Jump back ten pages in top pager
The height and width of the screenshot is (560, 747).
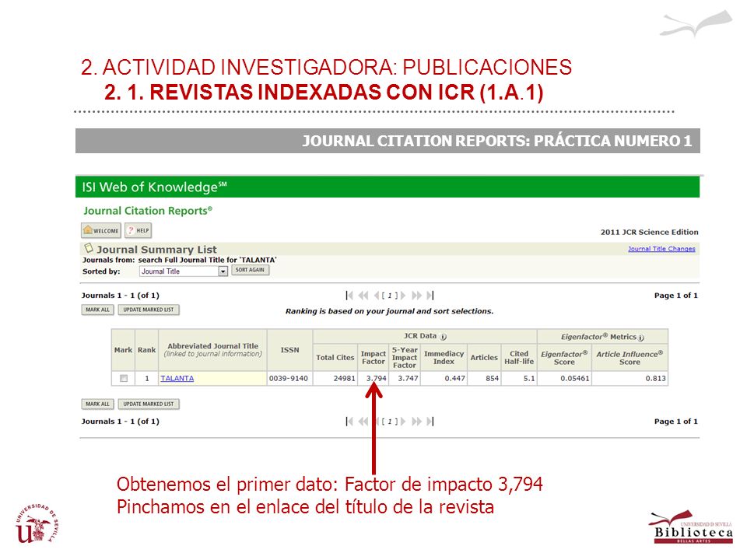pos(363,296)
